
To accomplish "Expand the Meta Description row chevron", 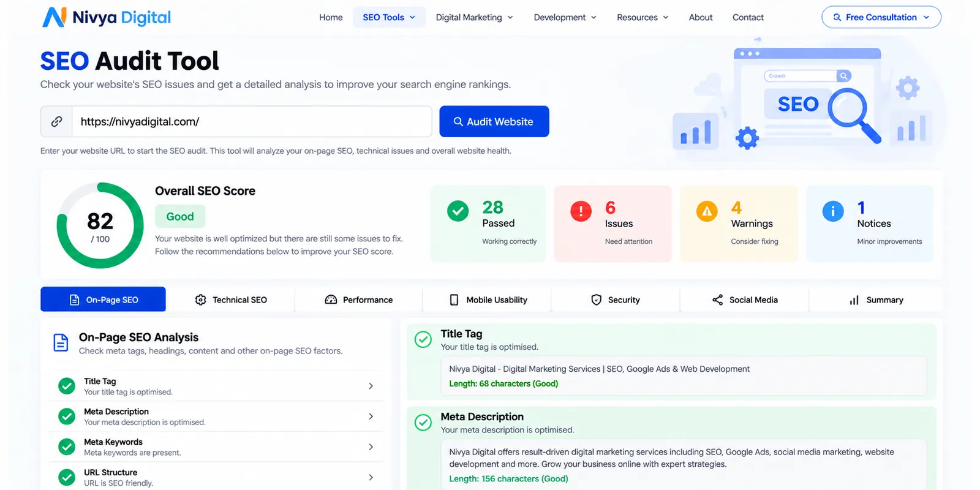I will [x=371, y=417].
